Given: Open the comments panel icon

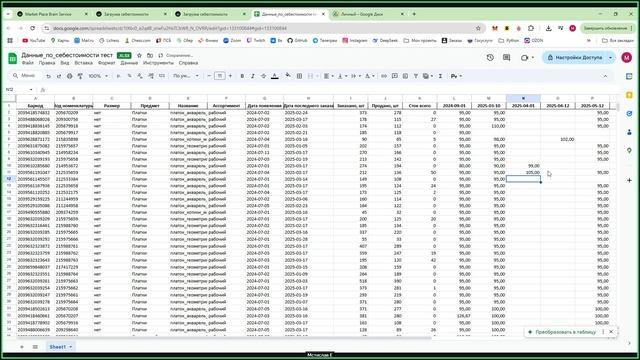Looking at the screenshot, I should click(507, 58).
